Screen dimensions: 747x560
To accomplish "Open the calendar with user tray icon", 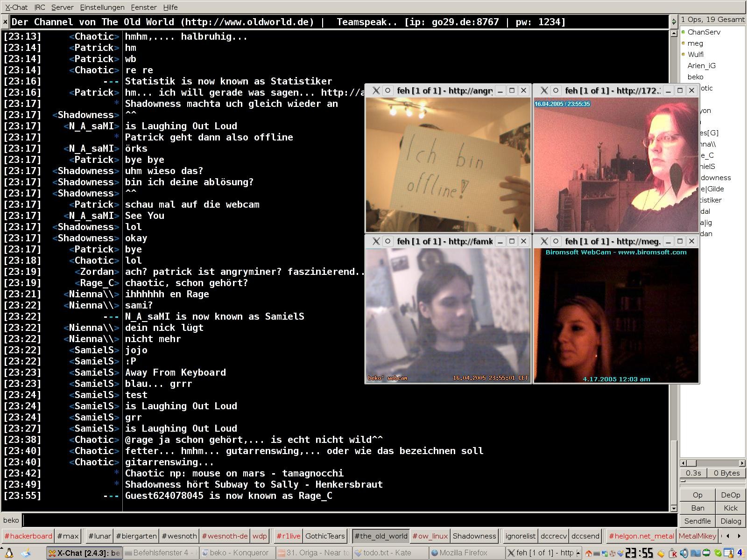I will (x=729, y=553).
